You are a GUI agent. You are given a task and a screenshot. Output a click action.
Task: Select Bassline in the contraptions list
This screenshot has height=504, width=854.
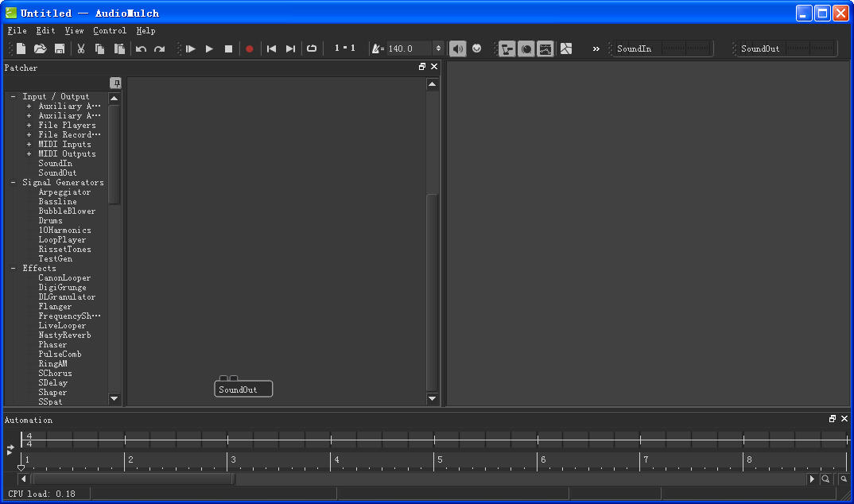pyautogui.click(x=58, y=202)
